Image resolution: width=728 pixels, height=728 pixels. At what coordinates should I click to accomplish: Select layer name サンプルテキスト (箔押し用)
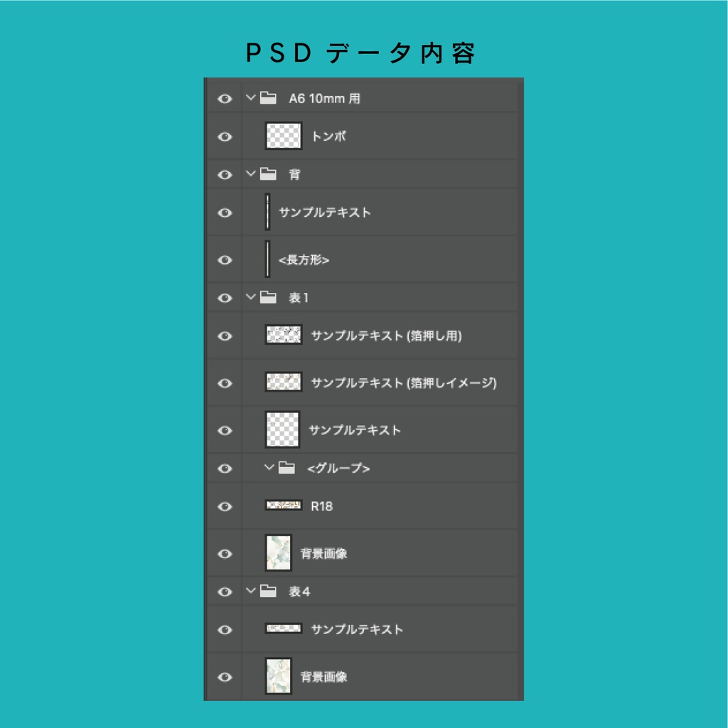click(x=386, y=336)
